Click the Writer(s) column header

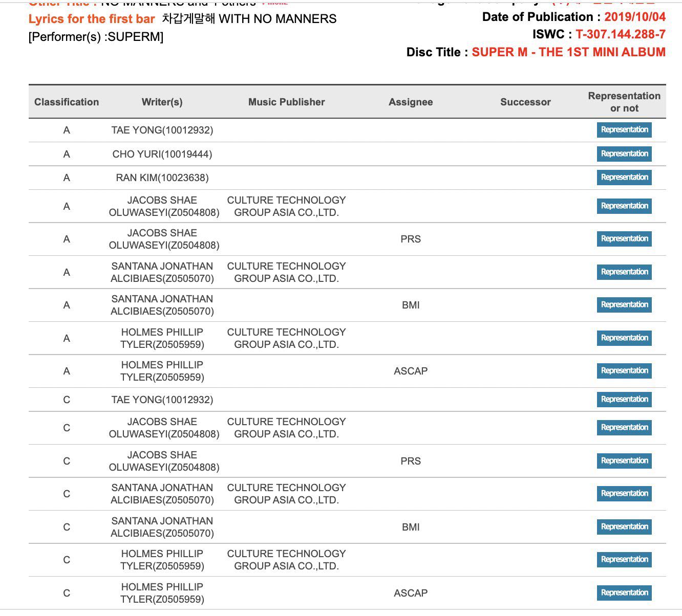click(162, 102)
